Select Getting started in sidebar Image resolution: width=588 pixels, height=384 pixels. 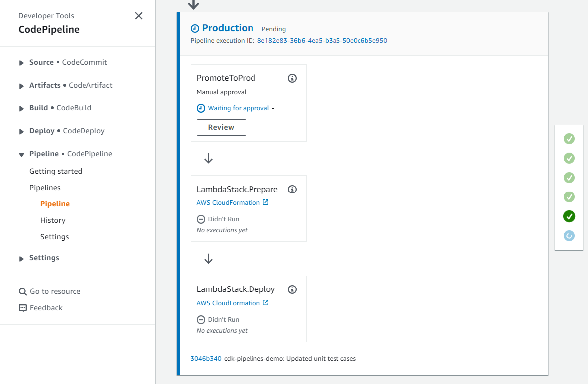[x=56, y=171]
